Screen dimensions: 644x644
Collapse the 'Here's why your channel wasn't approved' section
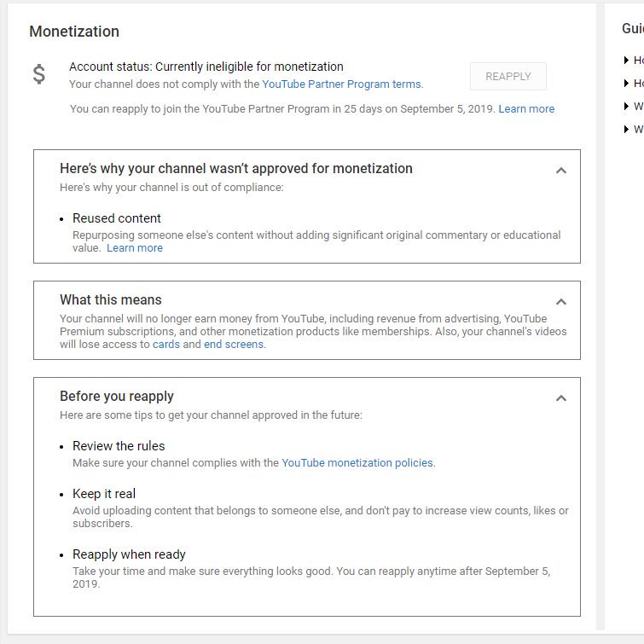point(561,170)
